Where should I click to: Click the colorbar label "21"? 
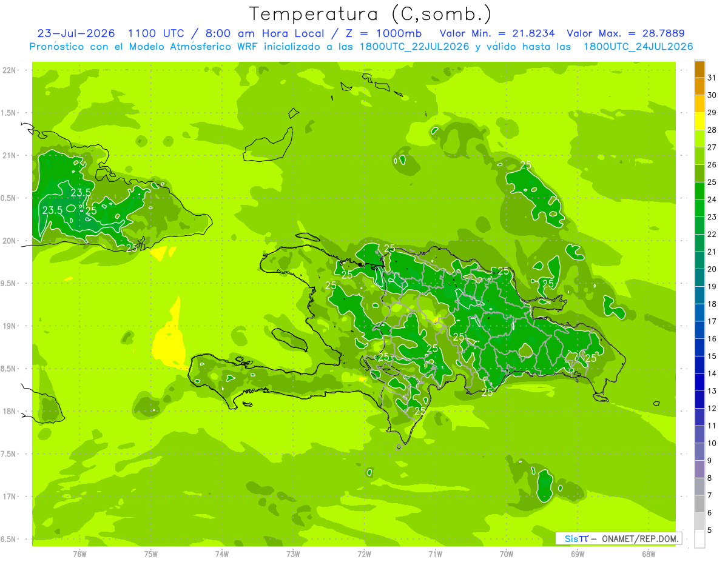click(712, 252)
